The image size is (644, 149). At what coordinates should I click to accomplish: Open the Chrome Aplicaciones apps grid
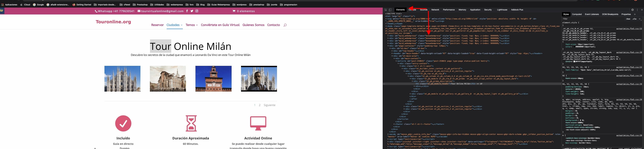click(9, 5)
